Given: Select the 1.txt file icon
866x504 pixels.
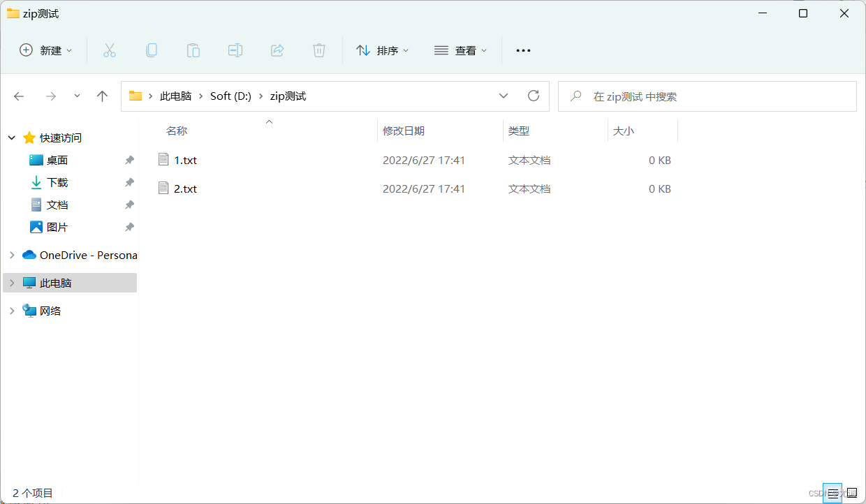Looking at the screenshot, I should click(x=163, y=160).
